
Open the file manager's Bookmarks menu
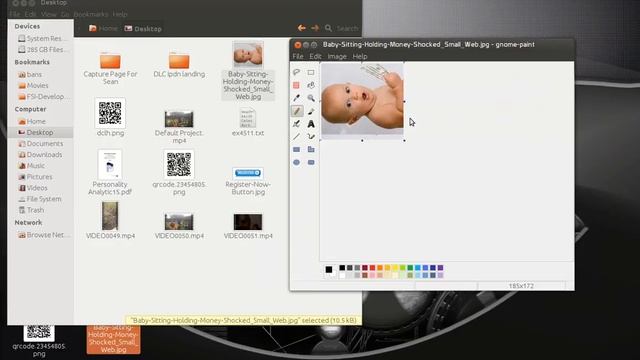91,14
